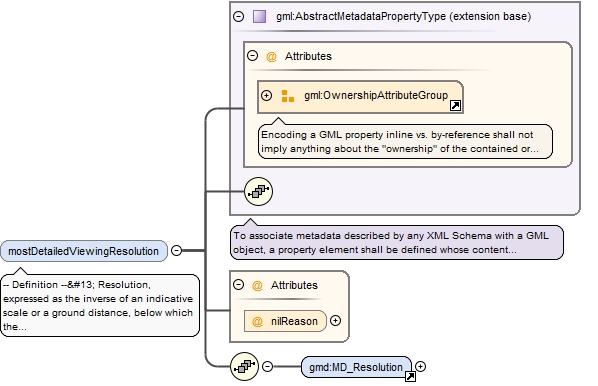Click the purple square type icon beside gml:AbstractMetadataPropertyType
Screen dimensions: 598x386
[x=259, y=16]
